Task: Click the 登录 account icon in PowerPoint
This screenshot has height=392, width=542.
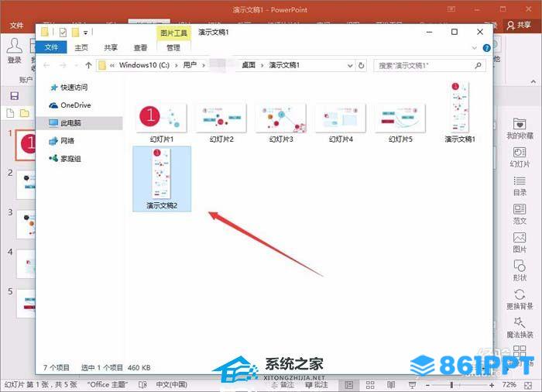Action: coord(14,51)
